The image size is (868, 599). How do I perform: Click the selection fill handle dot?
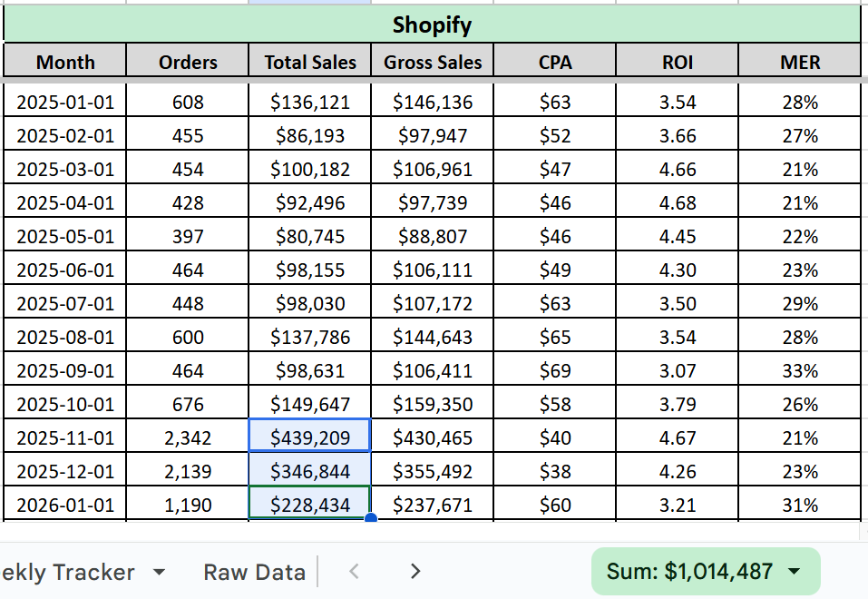pos(370,519)
